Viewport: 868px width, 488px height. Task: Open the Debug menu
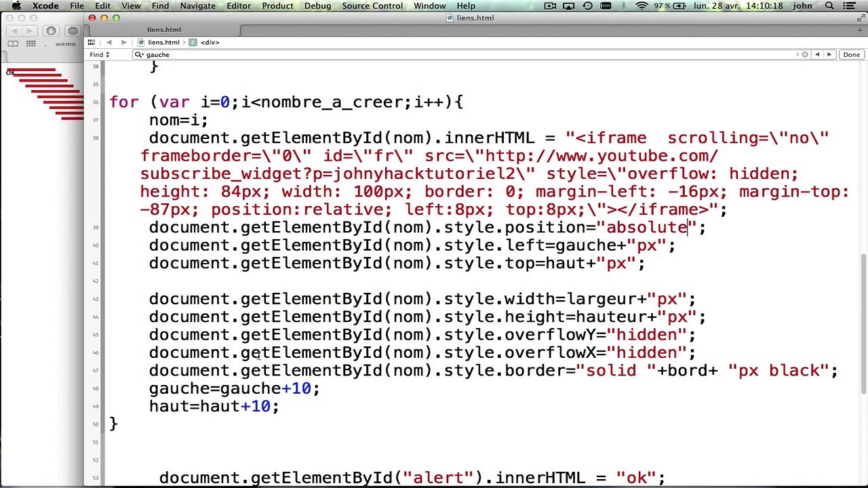[317, 6]
